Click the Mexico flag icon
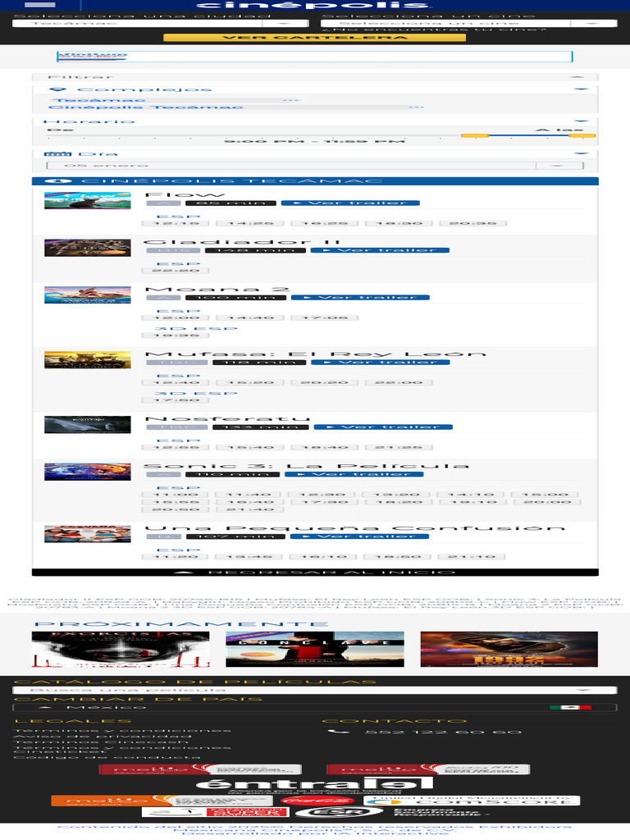Image resolution: width=630 pixels, height=840 pixels. click(571, 707)
